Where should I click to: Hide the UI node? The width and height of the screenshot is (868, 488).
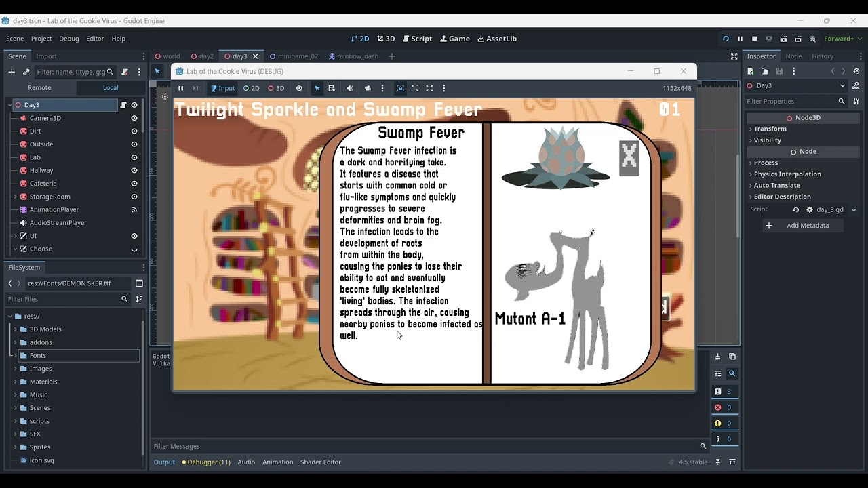134,236
